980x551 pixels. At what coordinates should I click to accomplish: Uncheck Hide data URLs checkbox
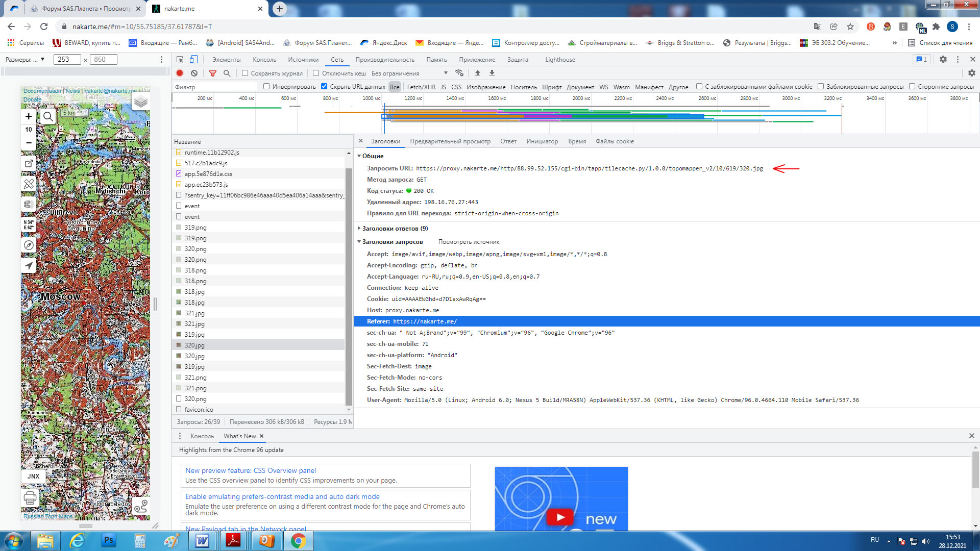point(324,86)
